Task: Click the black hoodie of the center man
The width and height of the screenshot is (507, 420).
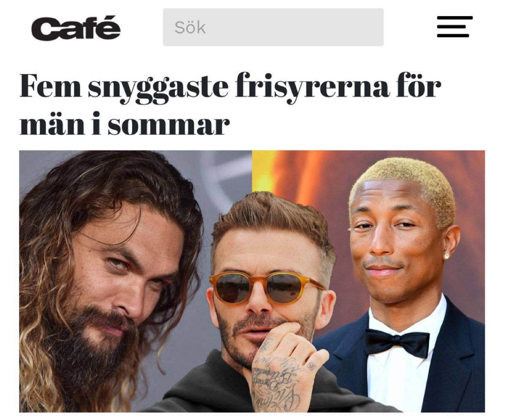Action: click(211, 389)
